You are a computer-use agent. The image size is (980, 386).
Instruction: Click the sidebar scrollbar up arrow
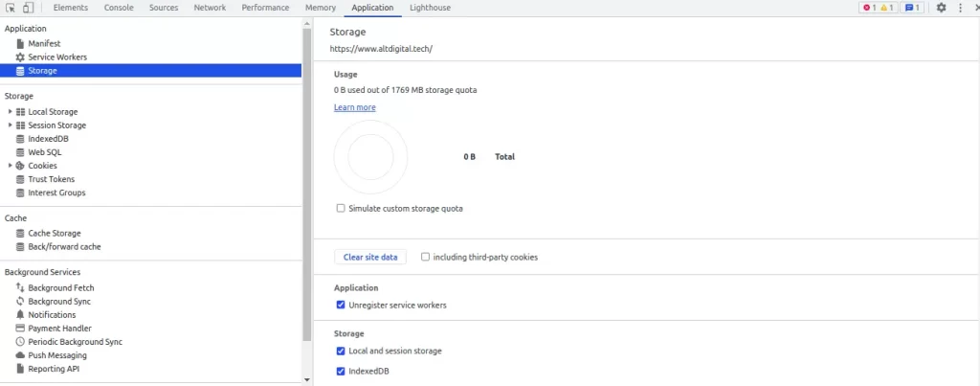coord(306,23)
